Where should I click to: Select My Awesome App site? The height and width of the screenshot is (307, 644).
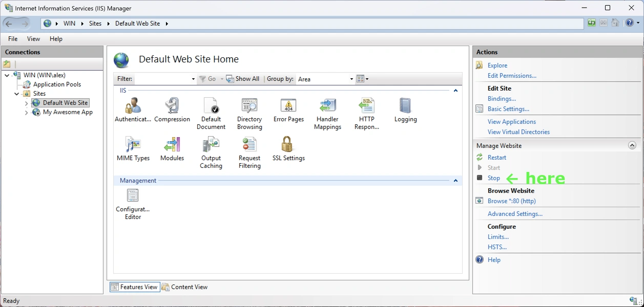pos(68,112)
